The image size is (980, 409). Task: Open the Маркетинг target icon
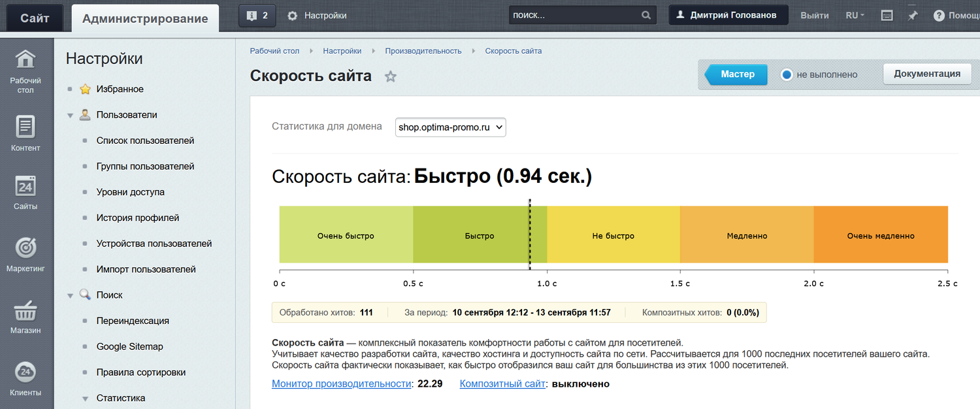(25, 248)
